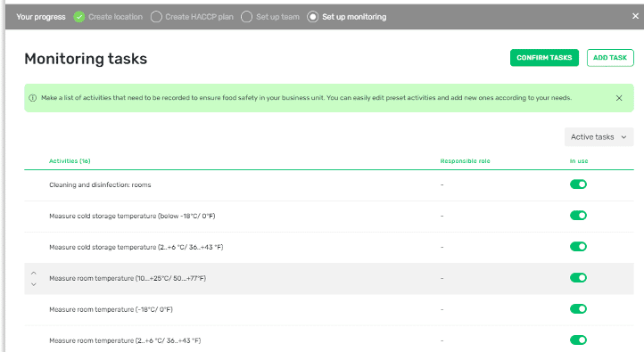Toggle the room temperature 10...+25°C task

578,278
